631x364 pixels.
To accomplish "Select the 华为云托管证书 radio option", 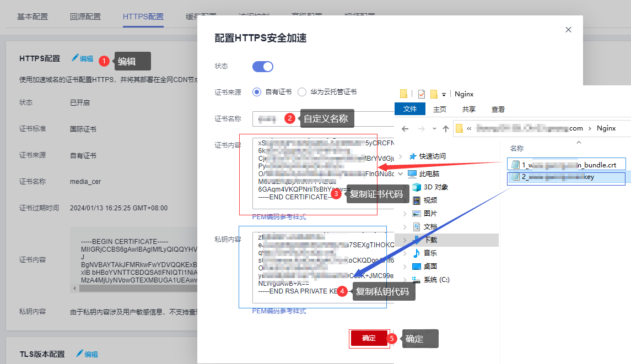I will [302, 92].
